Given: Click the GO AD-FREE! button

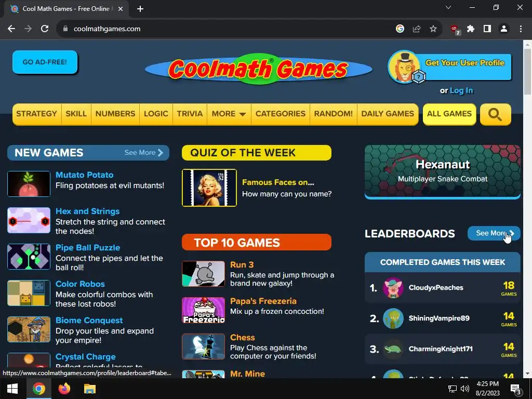Looking at the screenshot, I should point(45,62).
